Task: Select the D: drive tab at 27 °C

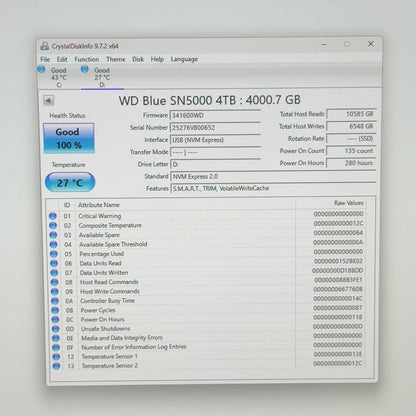Action: (102, 77)
